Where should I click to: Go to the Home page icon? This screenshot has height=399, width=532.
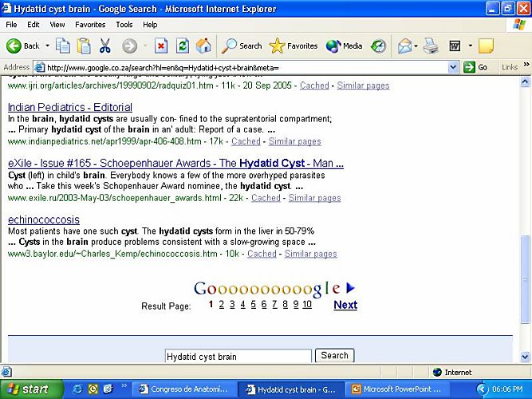[203, 45]
